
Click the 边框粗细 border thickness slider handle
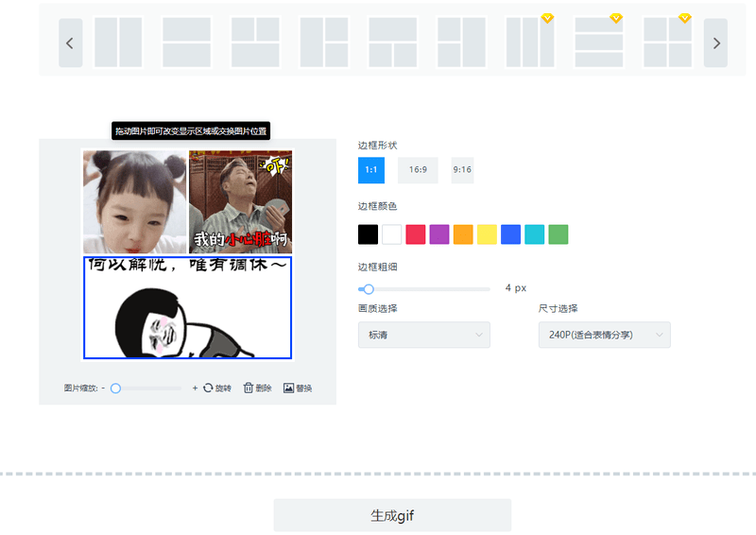click(369, 289)
